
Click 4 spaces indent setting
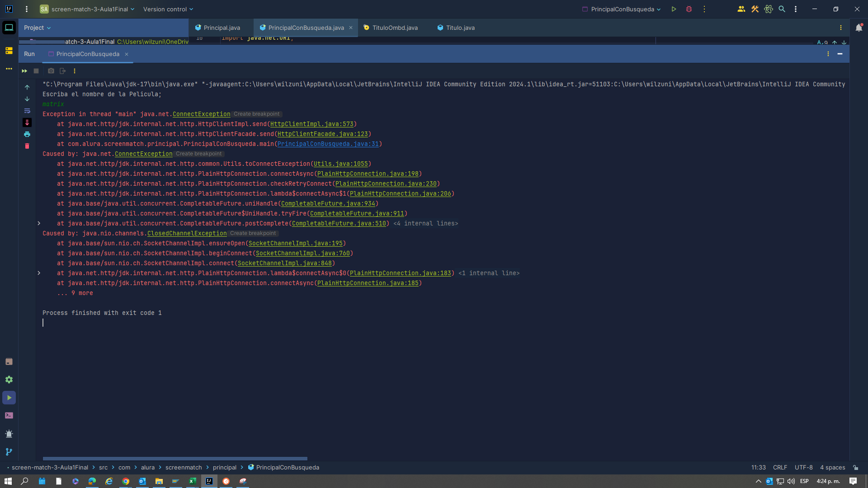click(833, 468)
